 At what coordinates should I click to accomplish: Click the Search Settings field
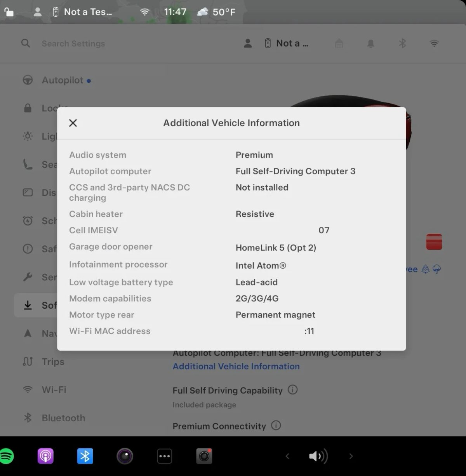tap(73, 43)
